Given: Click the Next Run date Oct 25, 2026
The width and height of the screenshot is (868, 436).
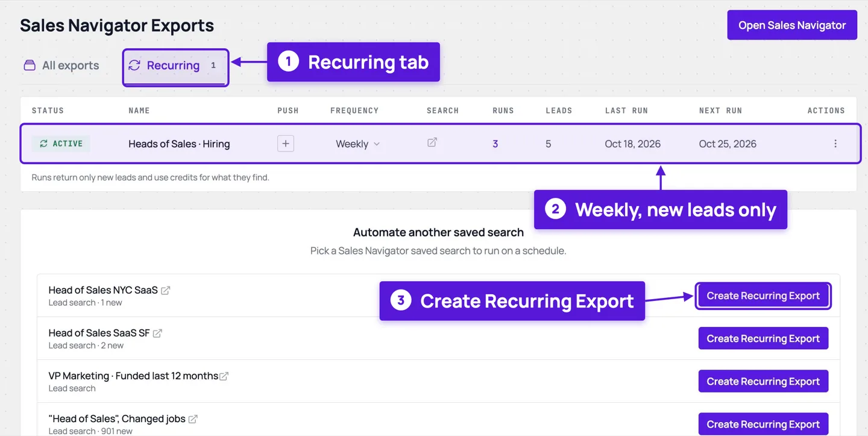Looking at the screenshot, I should coord(728,144).
